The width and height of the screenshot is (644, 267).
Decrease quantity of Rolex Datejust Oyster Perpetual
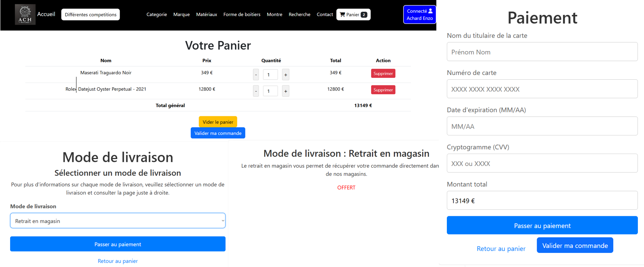(256, 91)
